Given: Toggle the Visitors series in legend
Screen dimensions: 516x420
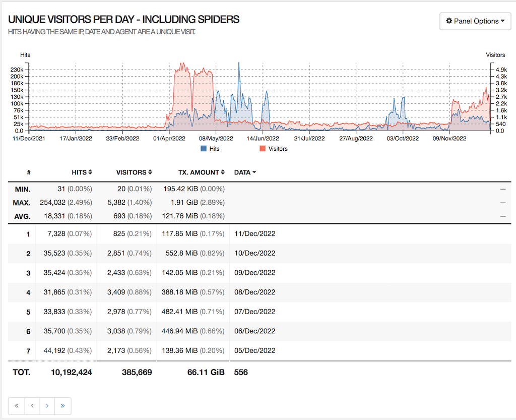Looking at the screenshot, I should pos(277,149).
